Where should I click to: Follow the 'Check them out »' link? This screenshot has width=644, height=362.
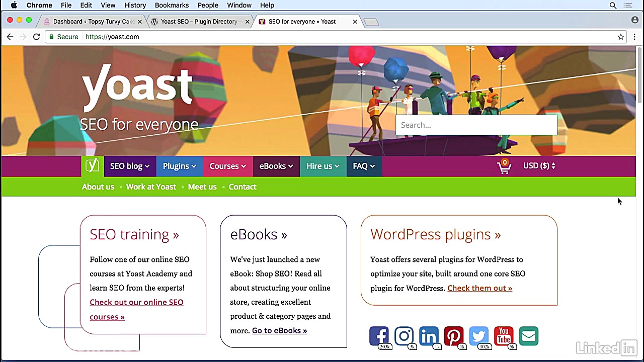click(479, 288)
